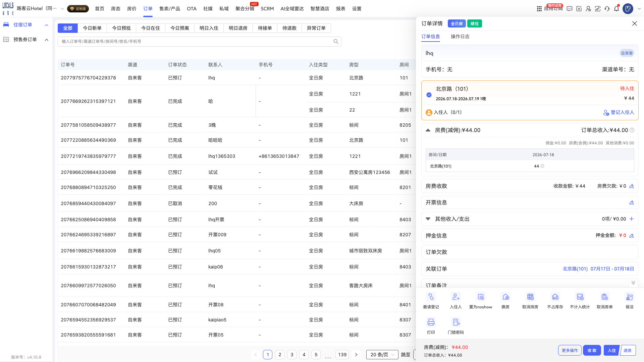Toggle the 北京路(101) room selection checkmark
This screenshot has width=644, height=362.
(x=429, y=95)
